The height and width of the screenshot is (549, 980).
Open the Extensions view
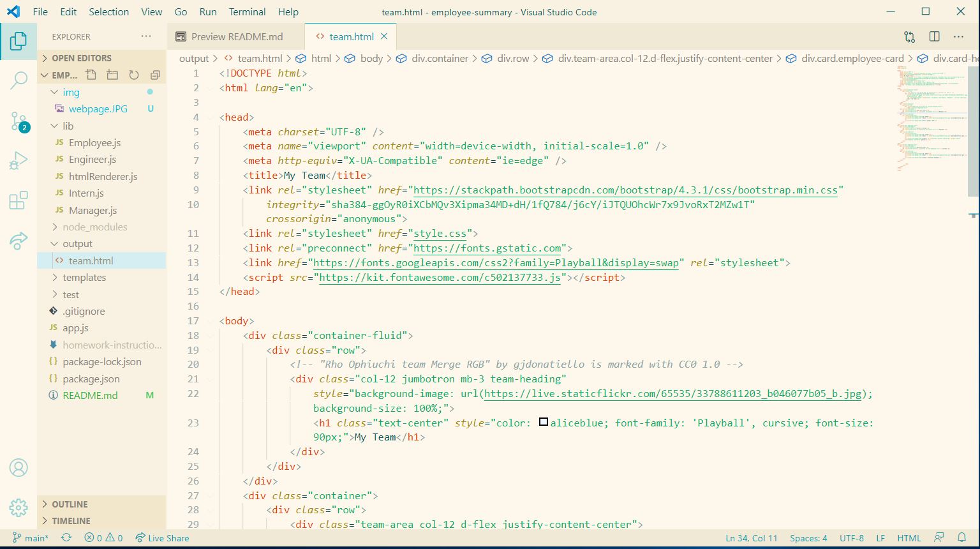click(x=19, y=200)
